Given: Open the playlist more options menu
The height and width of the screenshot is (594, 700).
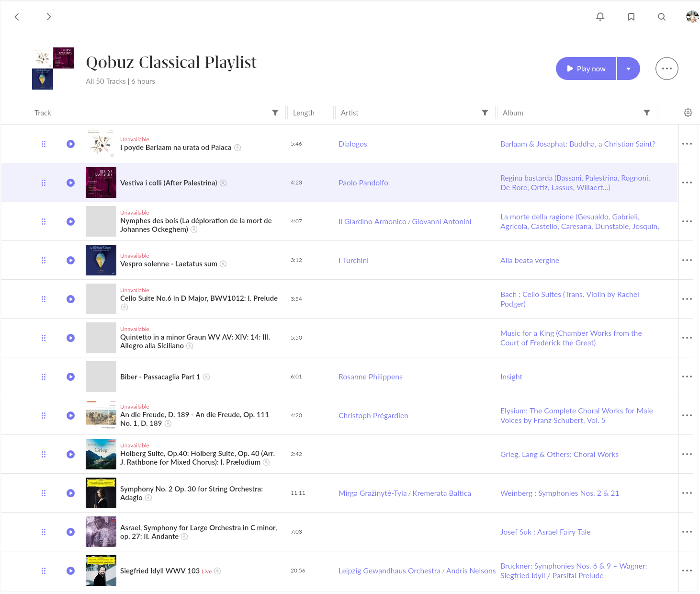Looking at the screenshot, I should tap(667, 69).
